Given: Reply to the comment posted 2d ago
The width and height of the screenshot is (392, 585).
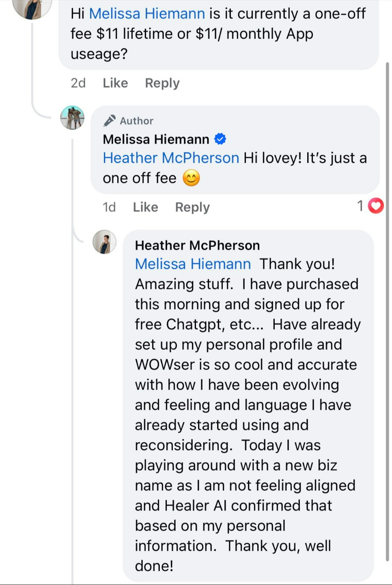Looking at the screenshot, I should tap(162, 83).
